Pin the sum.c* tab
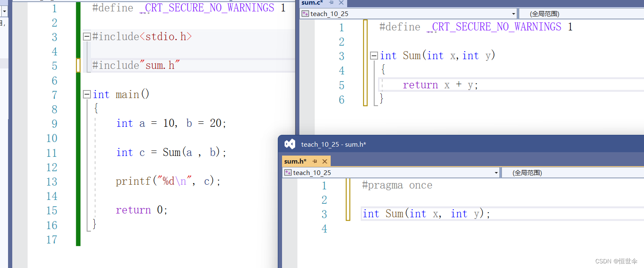Viewport: 644px width, 268px height. tap(331, 3)
